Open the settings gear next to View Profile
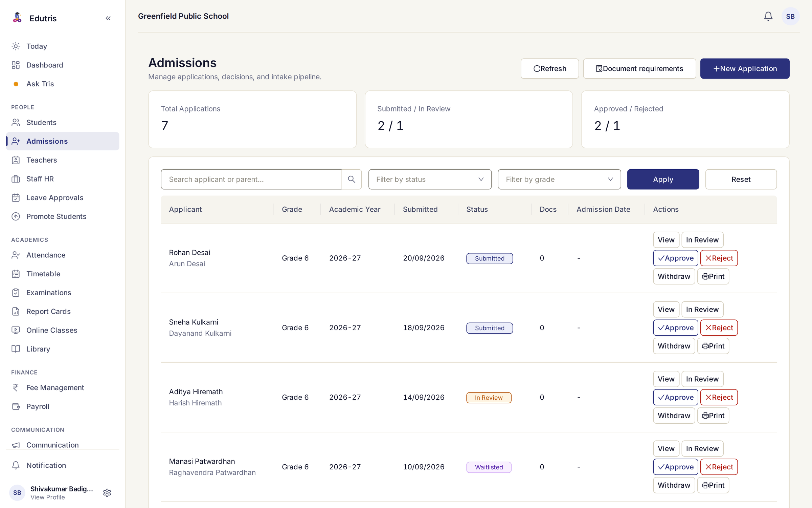 click(x=107, y=492)
